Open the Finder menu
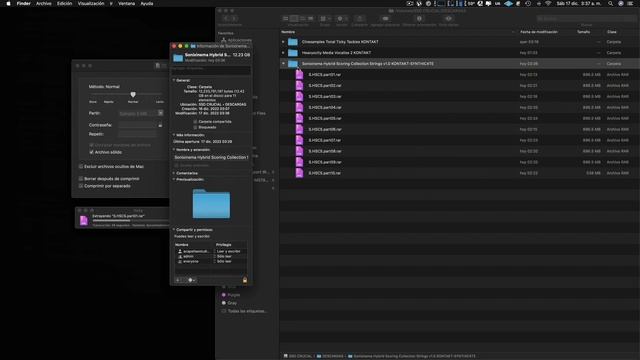The height and width of the screenshot is (360, 640). click(x=24, y=4)
